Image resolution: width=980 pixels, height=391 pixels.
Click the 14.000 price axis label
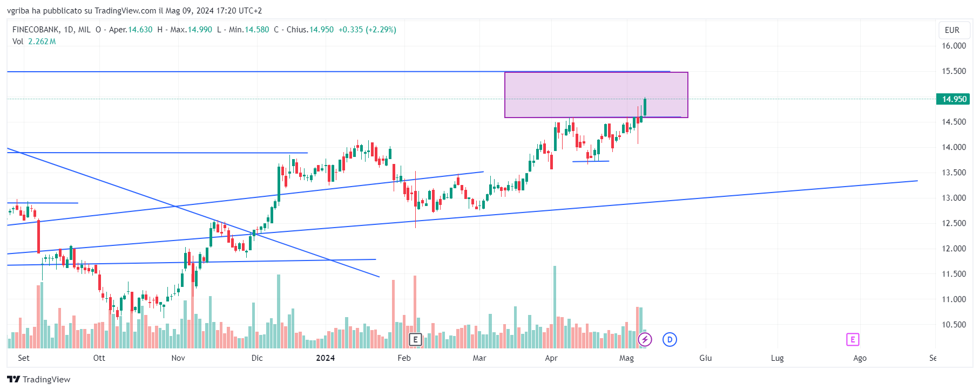[954, 147]
